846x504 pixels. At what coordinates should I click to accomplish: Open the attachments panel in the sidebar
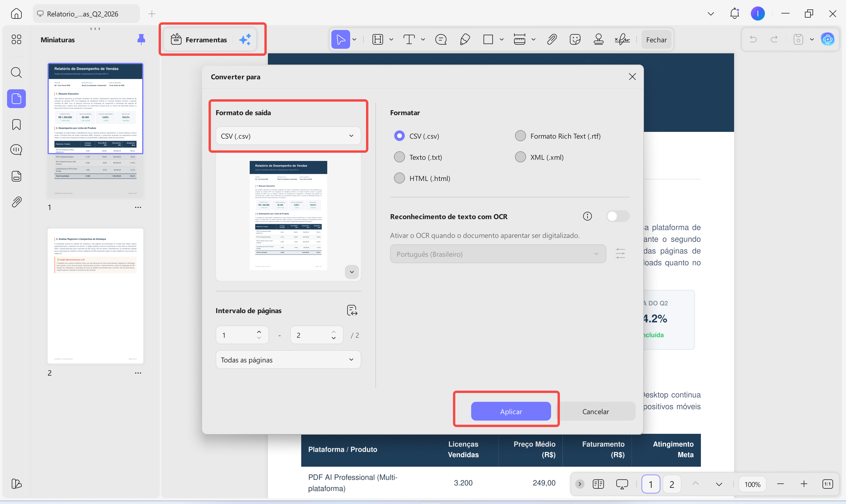[x=16, y=202]
